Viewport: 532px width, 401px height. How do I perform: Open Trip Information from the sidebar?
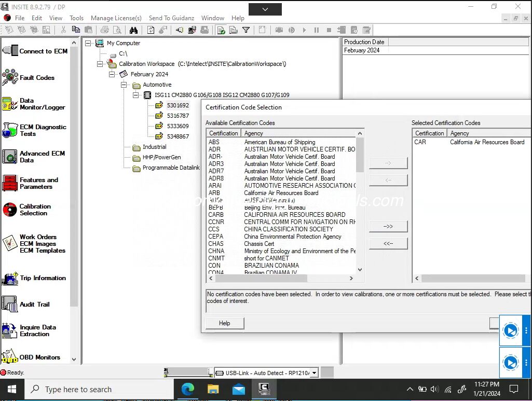pyautogui.click(x=10, y=279)
